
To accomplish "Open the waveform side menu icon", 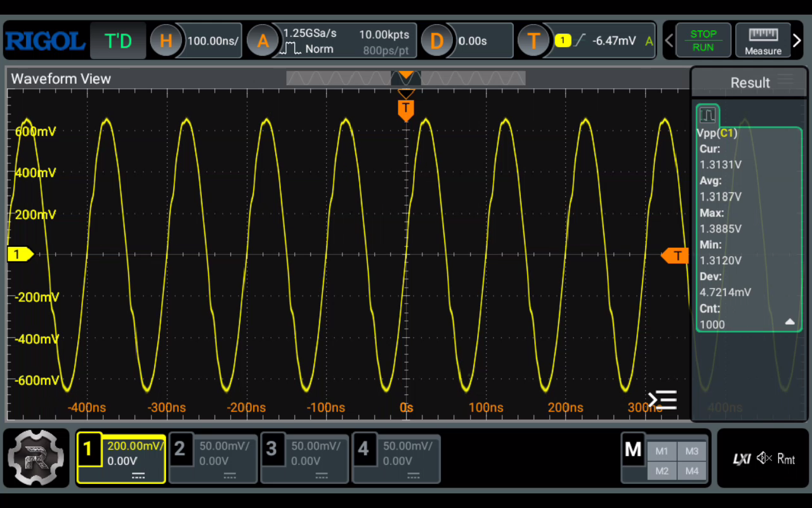I will click(662, 399).
